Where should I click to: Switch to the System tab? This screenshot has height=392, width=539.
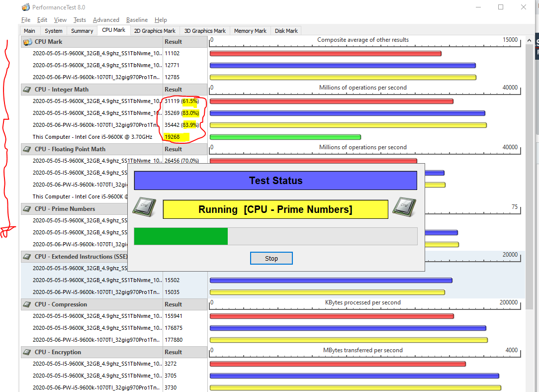pyautogui.click(x=54, y=31)
